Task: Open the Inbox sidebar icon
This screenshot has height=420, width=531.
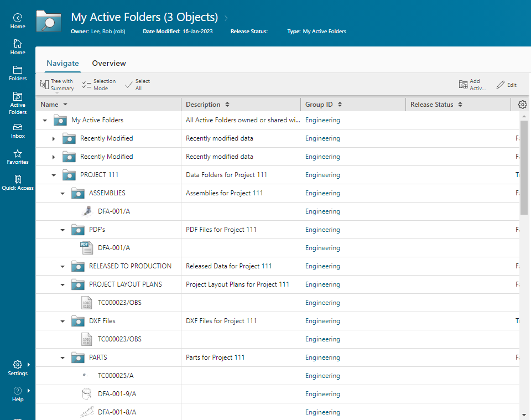Action: click(18, 131)
